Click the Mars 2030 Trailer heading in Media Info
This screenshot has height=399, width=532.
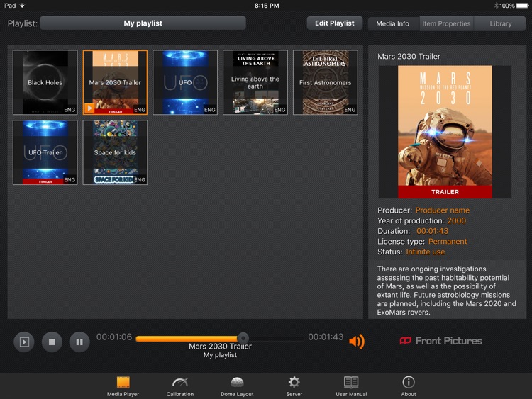(x=409, y=57)
